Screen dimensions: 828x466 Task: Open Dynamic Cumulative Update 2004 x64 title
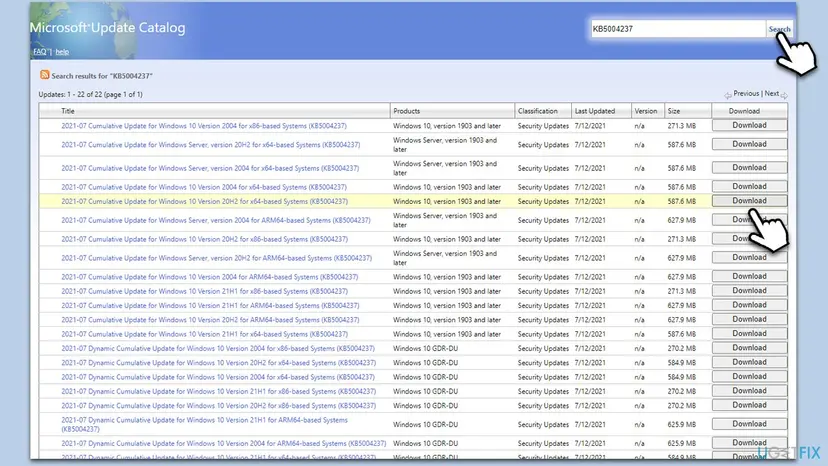click(218, 377)
